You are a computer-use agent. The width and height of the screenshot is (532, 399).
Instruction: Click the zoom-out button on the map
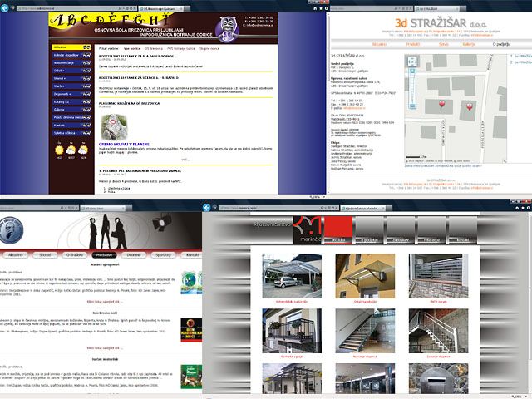412,106
